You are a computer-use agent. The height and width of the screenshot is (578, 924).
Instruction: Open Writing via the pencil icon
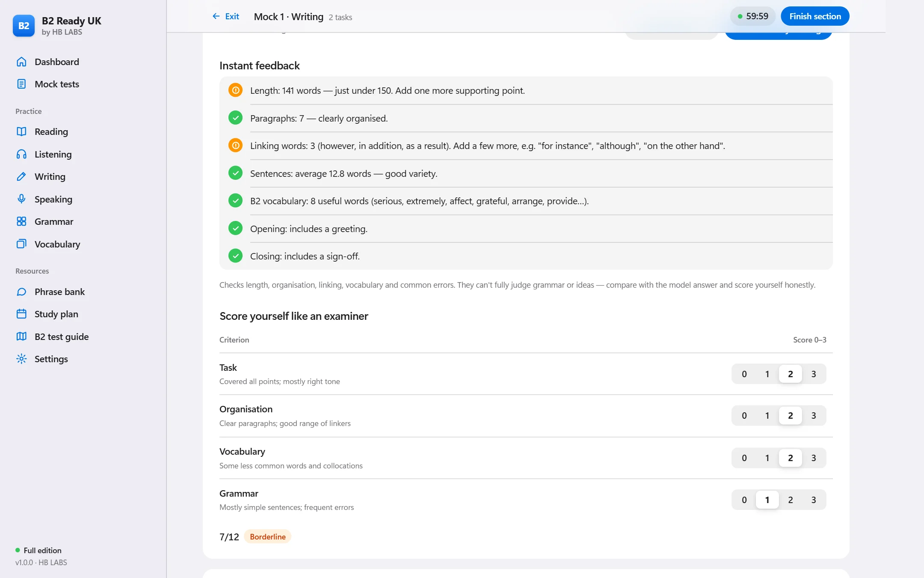pyautogui.click(x=21, y=176)
